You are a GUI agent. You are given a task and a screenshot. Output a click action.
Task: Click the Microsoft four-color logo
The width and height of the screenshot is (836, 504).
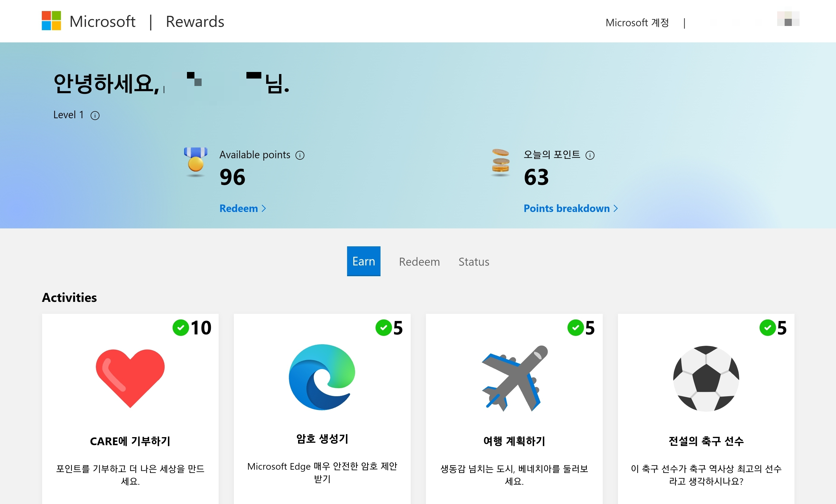click(51, 21)
